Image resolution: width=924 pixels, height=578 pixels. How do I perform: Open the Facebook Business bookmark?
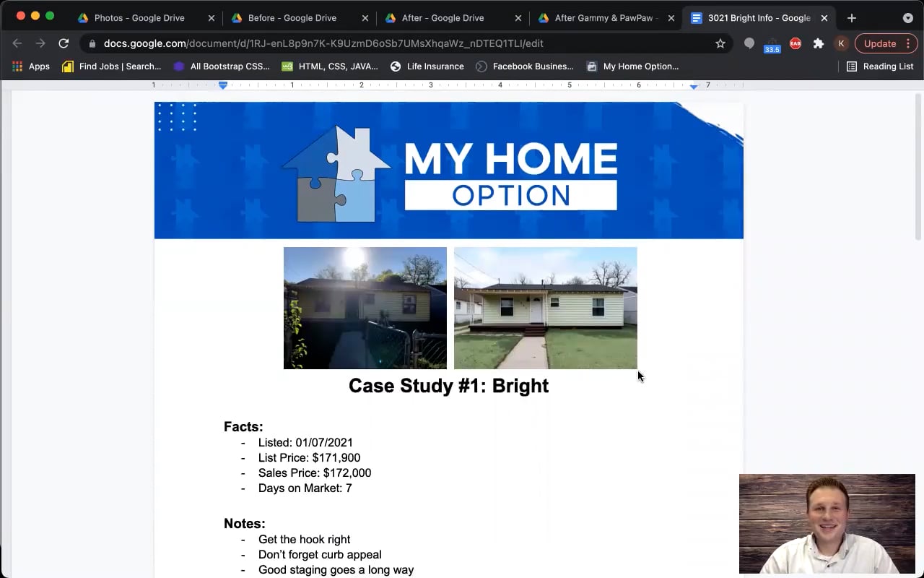click(x=525, y=66)
